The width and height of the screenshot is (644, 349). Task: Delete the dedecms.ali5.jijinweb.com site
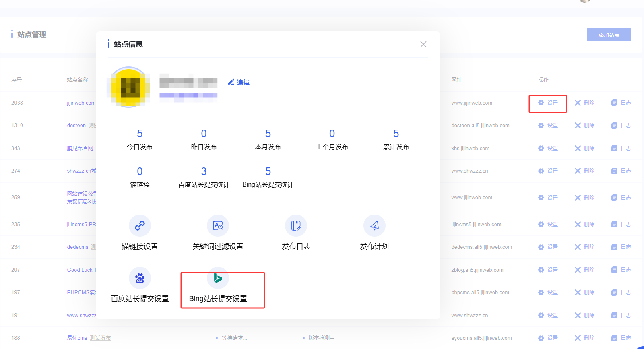tap(584, 247)
